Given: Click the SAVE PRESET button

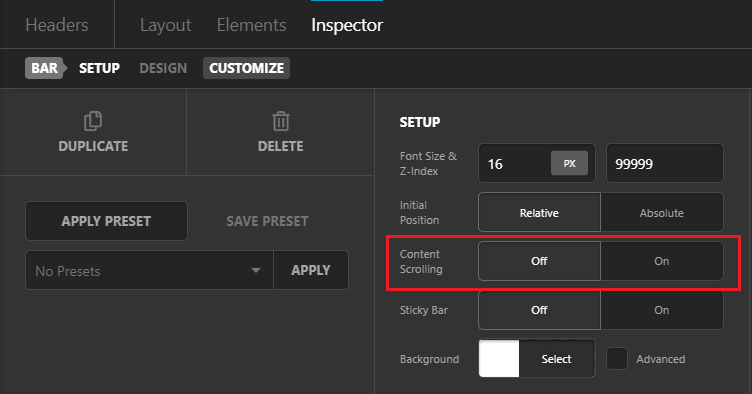Looking at the screenshot, I should point(267,221).
